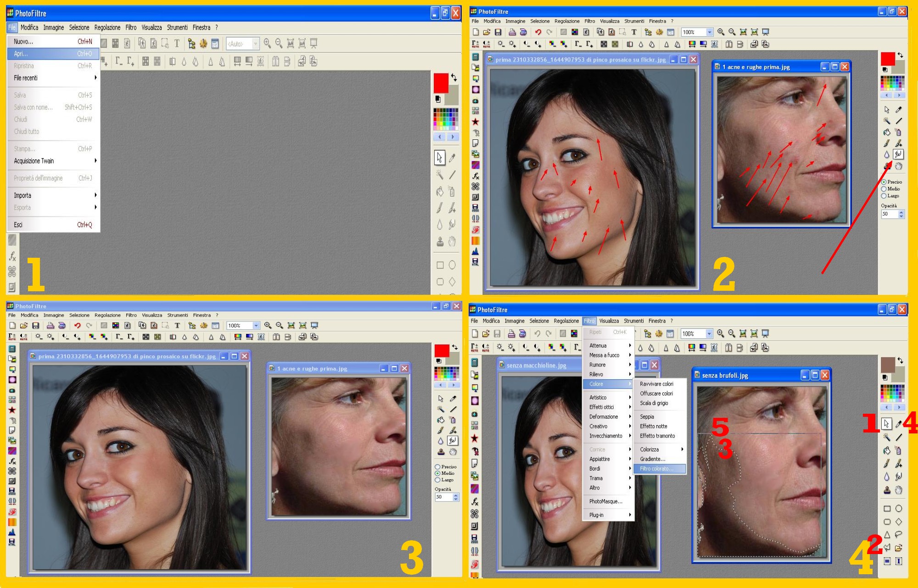This screenshot has width=918, height=588.
Task: Select 'Largo' radio option in screenshot 2
Action: click(x=884, y=196)
